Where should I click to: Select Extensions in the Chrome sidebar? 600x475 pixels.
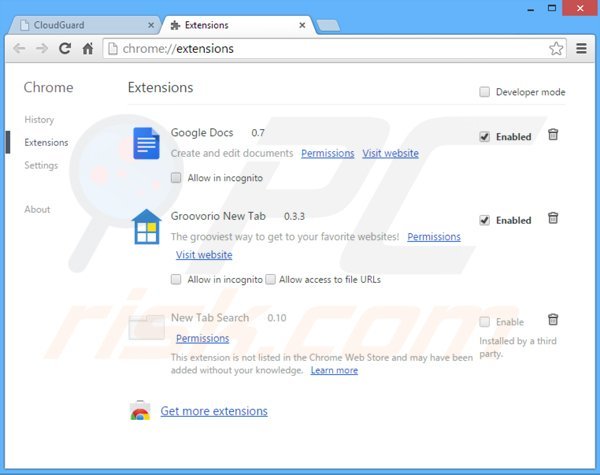46,142
